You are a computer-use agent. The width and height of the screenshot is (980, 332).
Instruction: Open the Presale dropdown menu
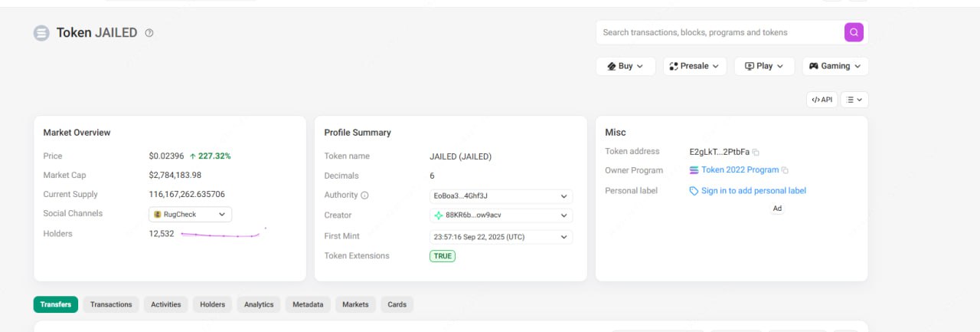[694, 66]
